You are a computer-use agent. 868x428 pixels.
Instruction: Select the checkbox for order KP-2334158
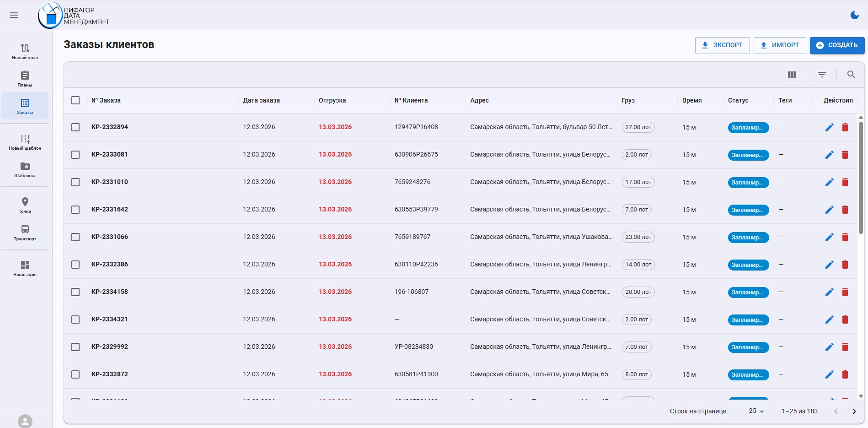coord(75,292)
